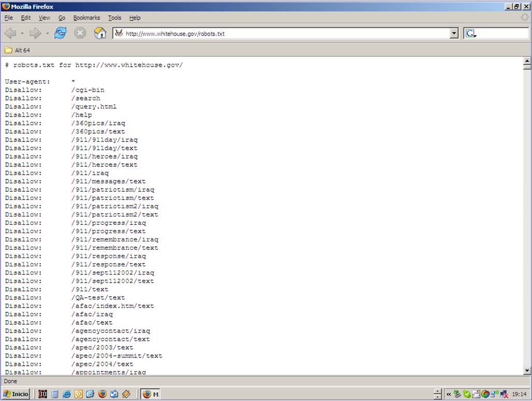Click the scrollbar down arrow
The width and height of the screenshot is (532, 401).
point(527,371)
